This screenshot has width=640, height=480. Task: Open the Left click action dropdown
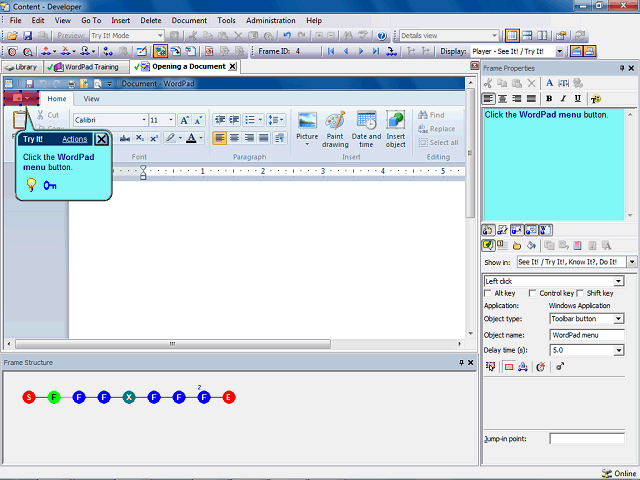pos(618,281)
